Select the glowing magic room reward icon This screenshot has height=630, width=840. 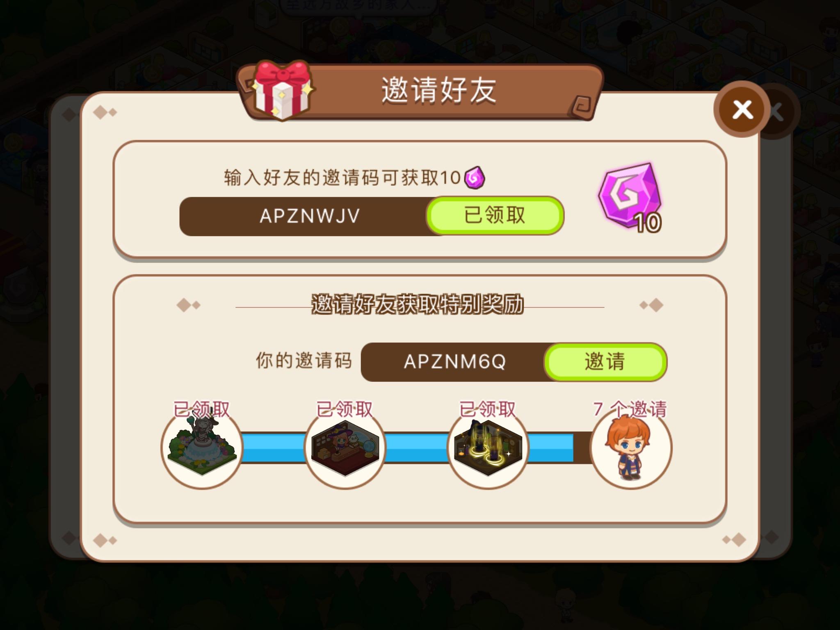[x=488, y=447]
